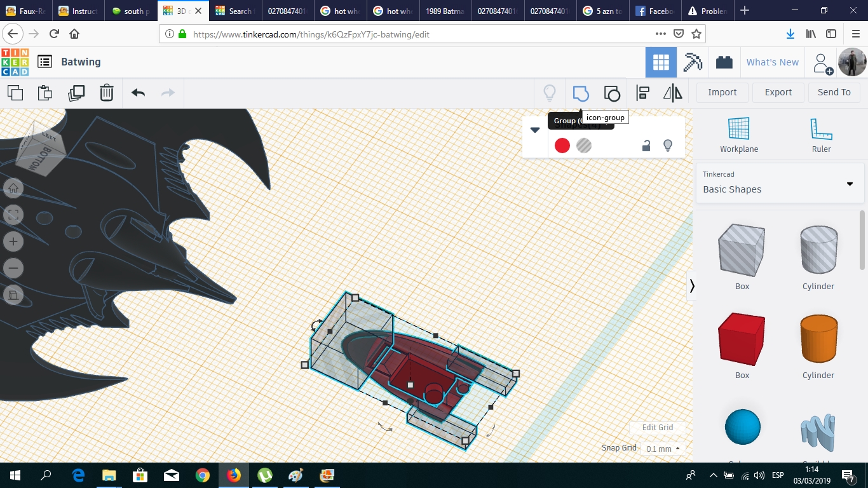
Task: Select the Ruler tool
Action: coord(821,135)
